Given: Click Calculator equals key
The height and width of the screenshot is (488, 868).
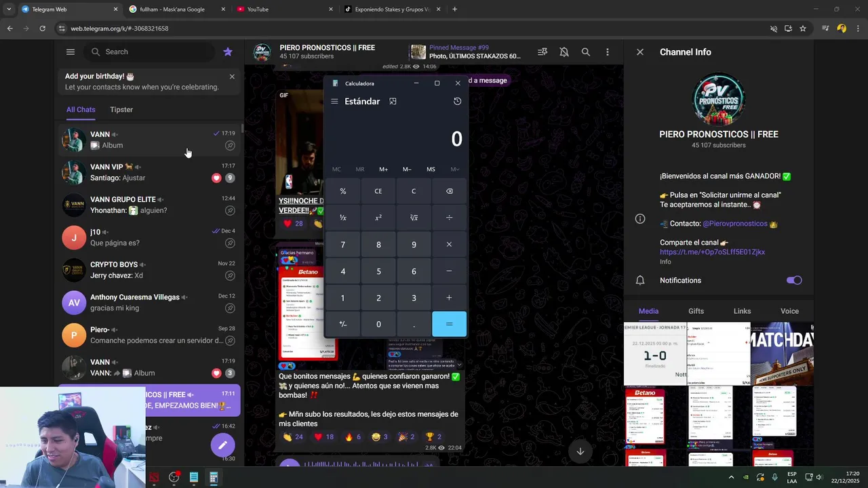Looking at the screenshot, I should pyautogui.click(x=449, y=324).
